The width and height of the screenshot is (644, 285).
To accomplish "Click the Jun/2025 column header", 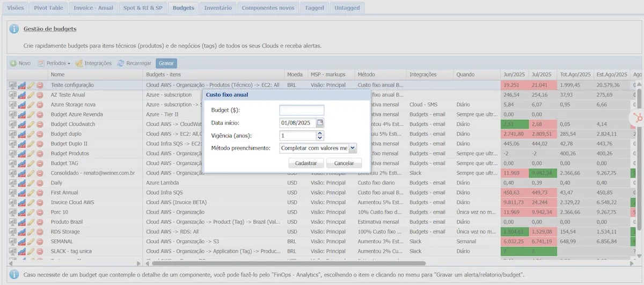I will click(515, 75).
